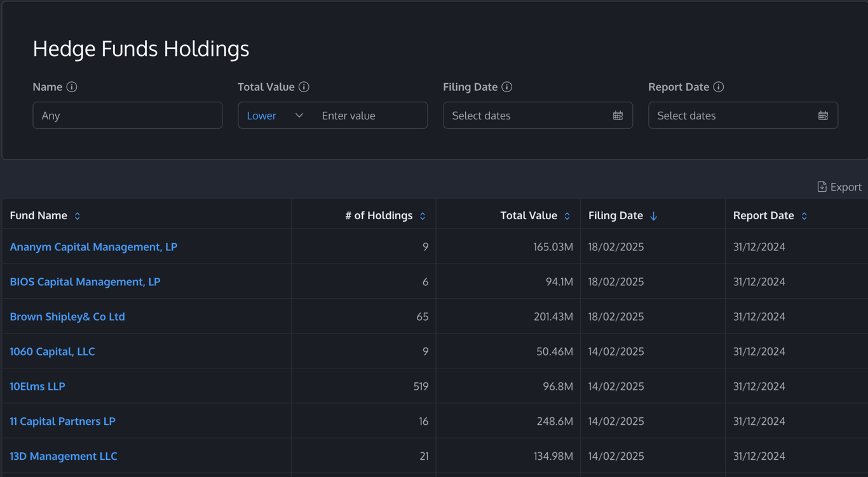Click the Export file icon
The width and height of the screenshot is (868, 477).
click(822, 187)
